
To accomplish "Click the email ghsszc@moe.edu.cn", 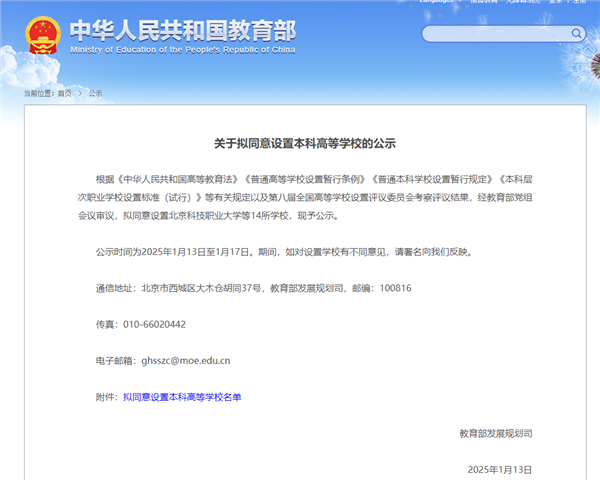I will [187, 360].
